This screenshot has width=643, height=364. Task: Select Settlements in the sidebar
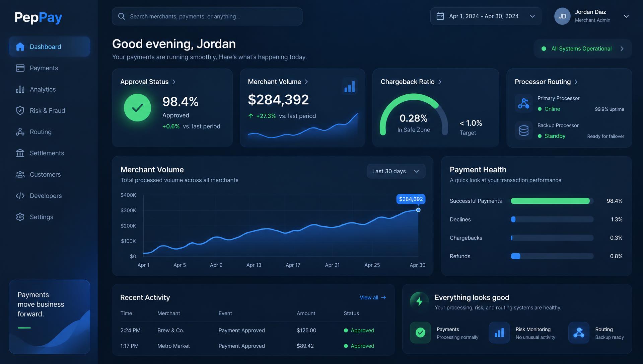pos(49,153)
